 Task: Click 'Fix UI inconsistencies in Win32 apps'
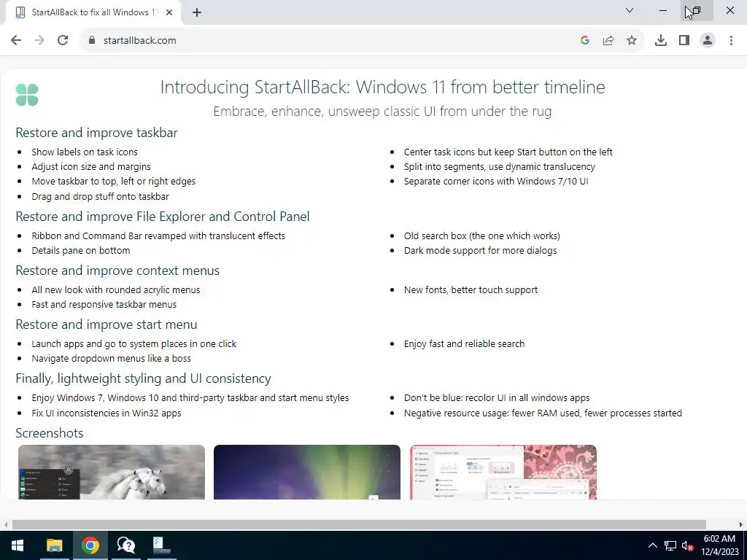107,413
